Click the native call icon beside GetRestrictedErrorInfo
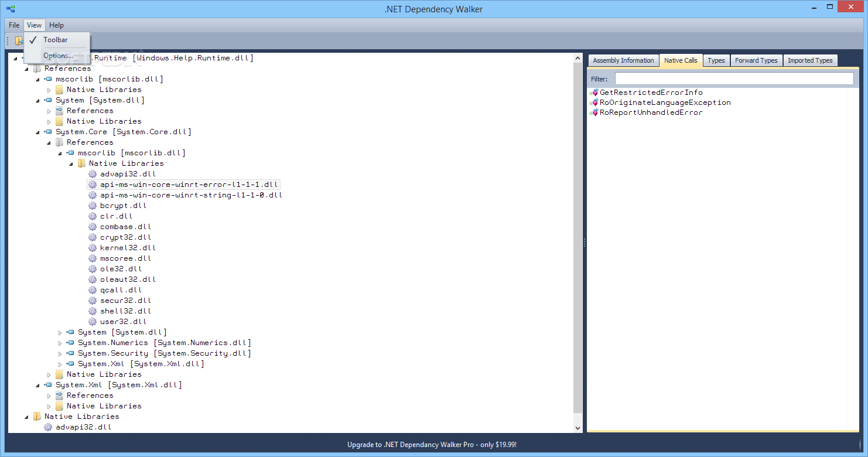This screenshot has width=868, height=457. click(x=594, y=93)
